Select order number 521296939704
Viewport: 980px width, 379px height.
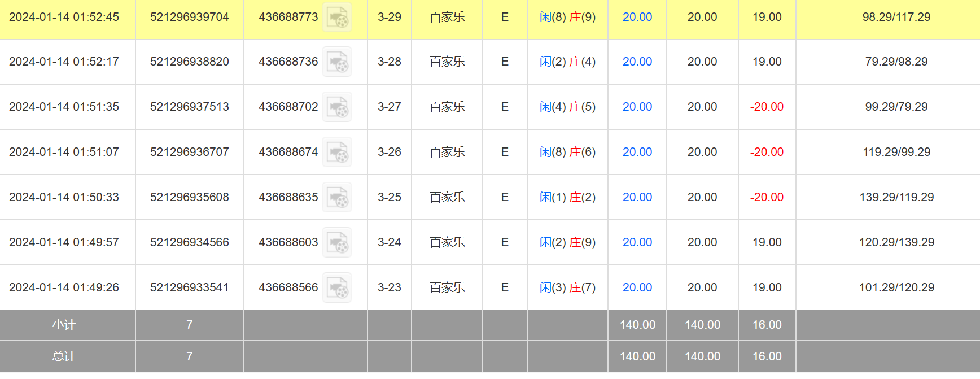(189, 17)
